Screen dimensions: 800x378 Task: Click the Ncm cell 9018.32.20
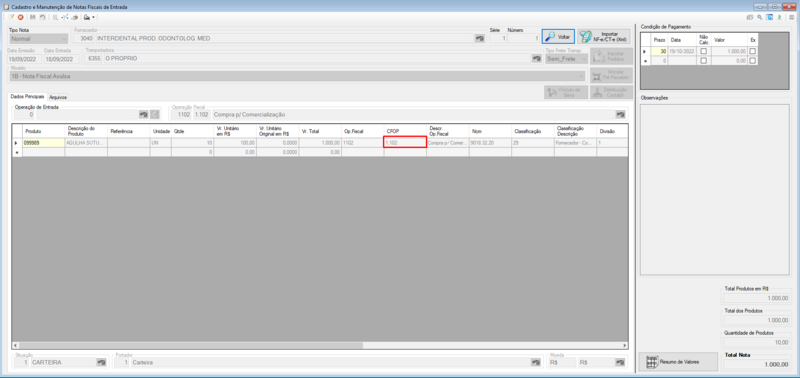(490, 143)
